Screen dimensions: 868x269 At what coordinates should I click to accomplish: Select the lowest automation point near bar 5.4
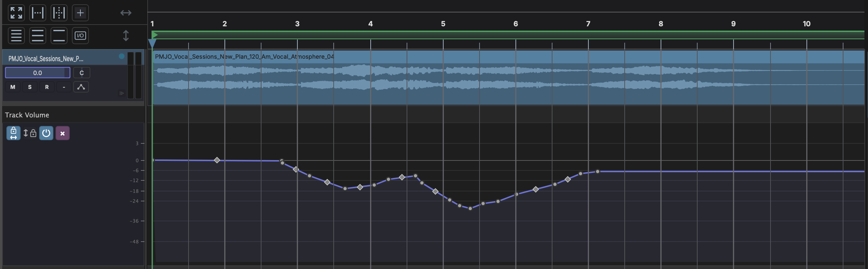470,209
